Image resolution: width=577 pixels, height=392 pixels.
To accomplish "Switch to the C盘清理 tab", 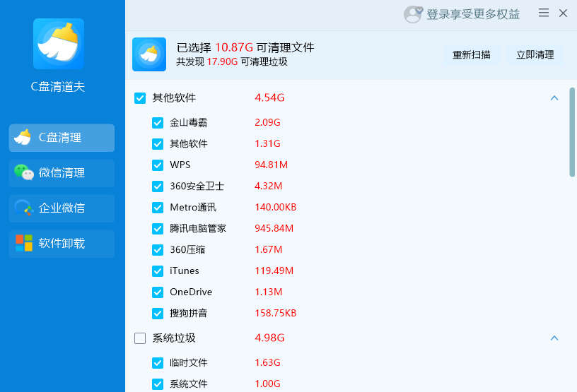I will click(62, 138).
